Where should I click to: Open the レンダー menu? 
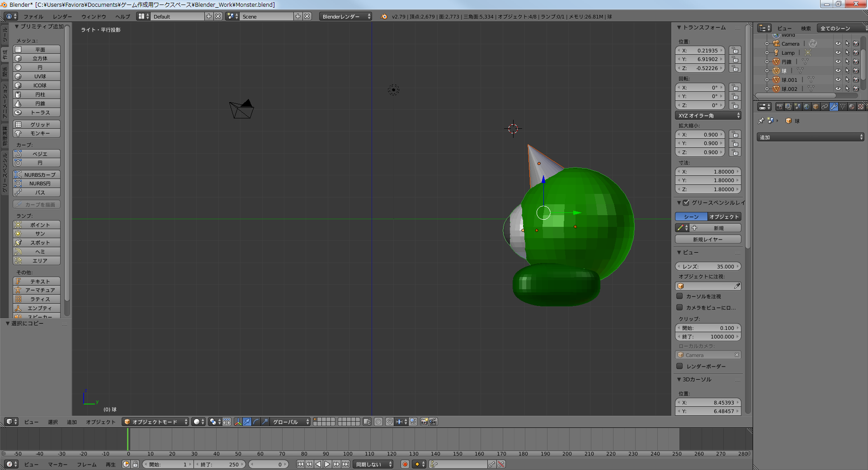point(62,16)
